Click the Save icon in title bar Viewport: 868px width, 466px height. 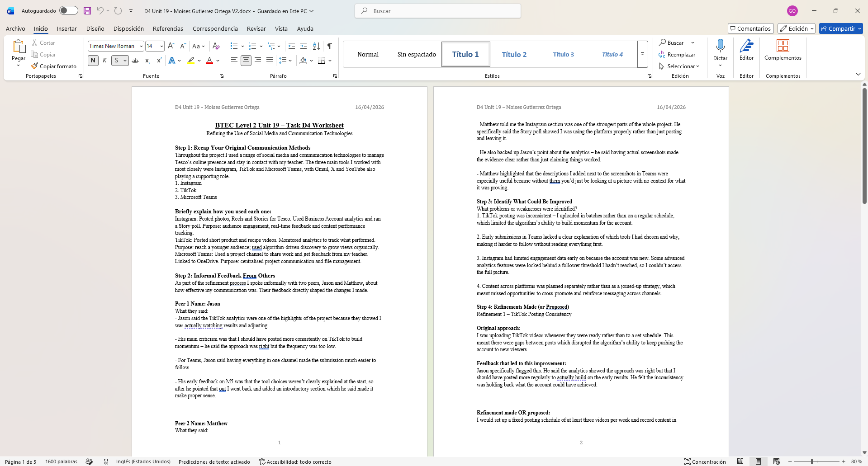tap(87, 11)
